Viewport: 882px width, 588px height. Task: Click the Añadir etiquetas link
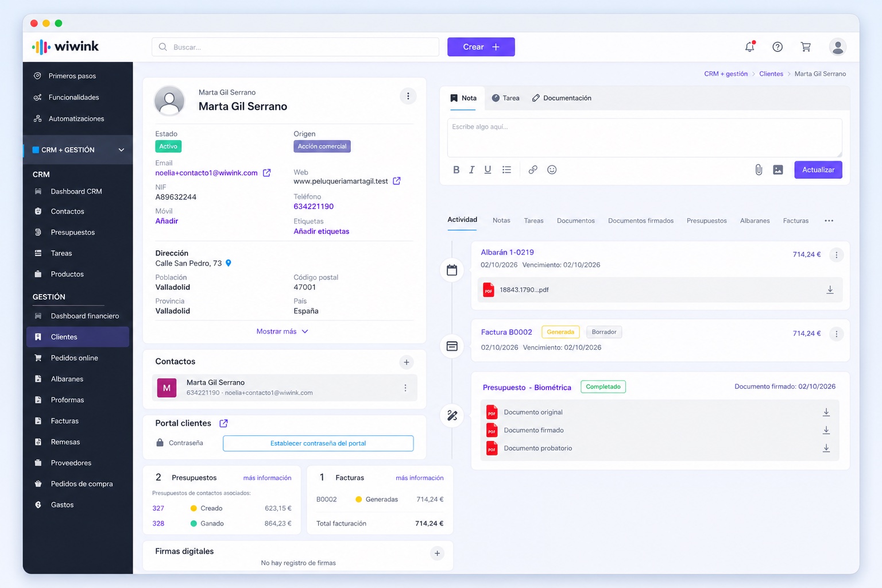[x=322, y=231]
